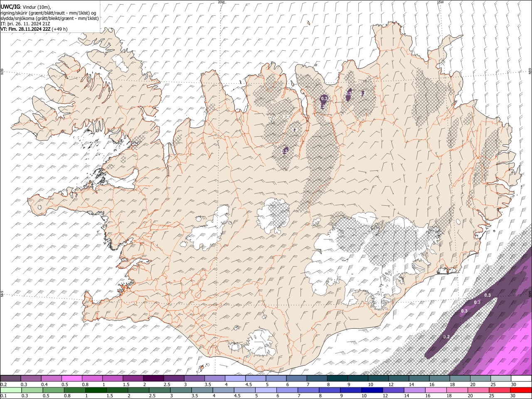Click the pale gray 25 swatch in the upper legend row
Viewport: 532px width, 399px height.
[x=501, y=379]
